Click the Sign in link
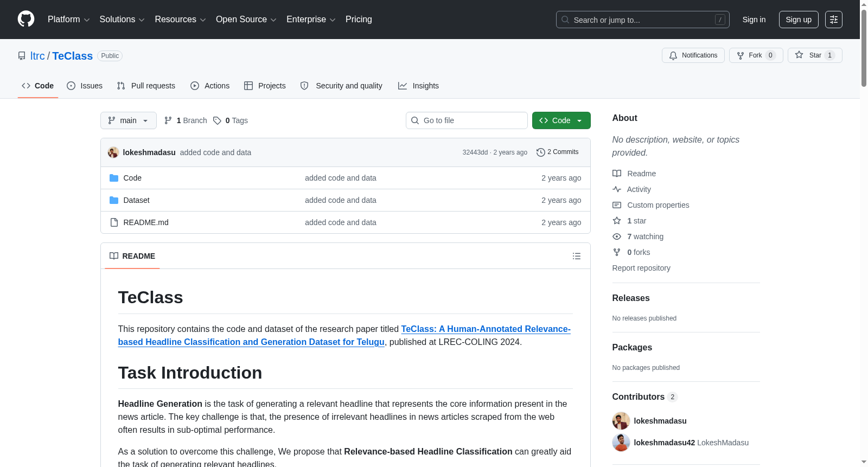Image resolution: width=868 pixels, height=467 pixels. (754, 20)
